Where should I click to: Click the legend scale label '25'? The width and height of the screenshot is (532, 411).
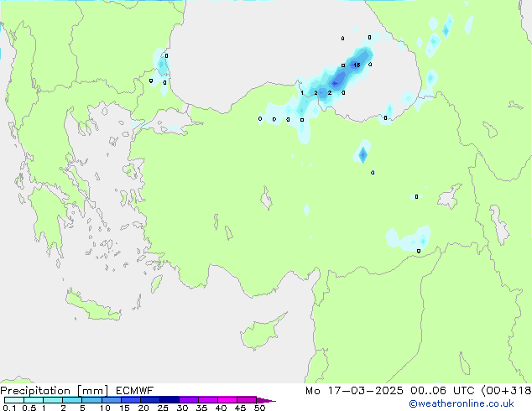[x=163, y=408]
